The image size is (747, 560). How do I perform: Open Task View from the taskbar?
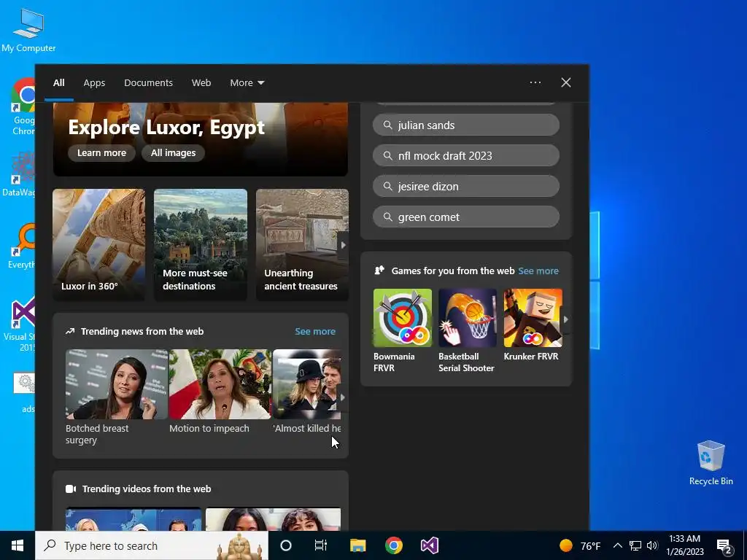point(321,545)
